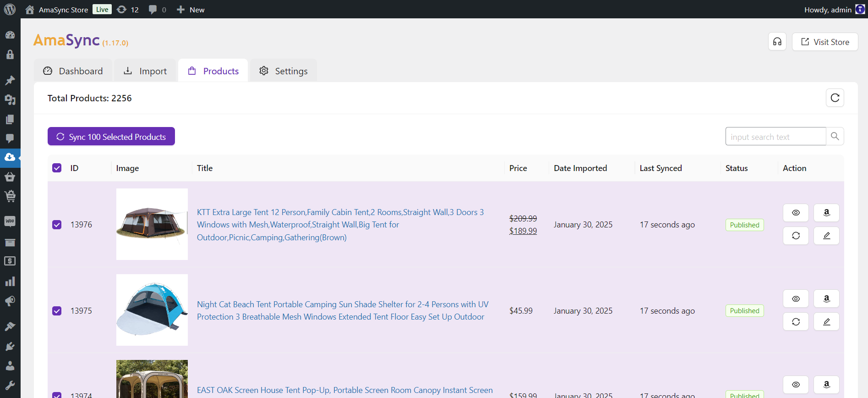868x398 pixels.
Task: Click the headset support icon
Action: 777,42
